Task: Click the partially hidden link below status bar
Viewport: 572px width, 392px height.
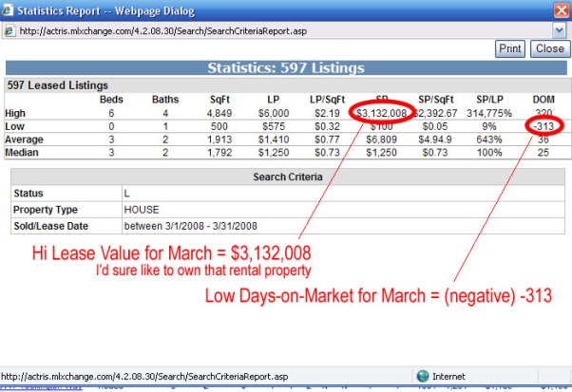Action: pyautogui.click(x=43, y=388)
